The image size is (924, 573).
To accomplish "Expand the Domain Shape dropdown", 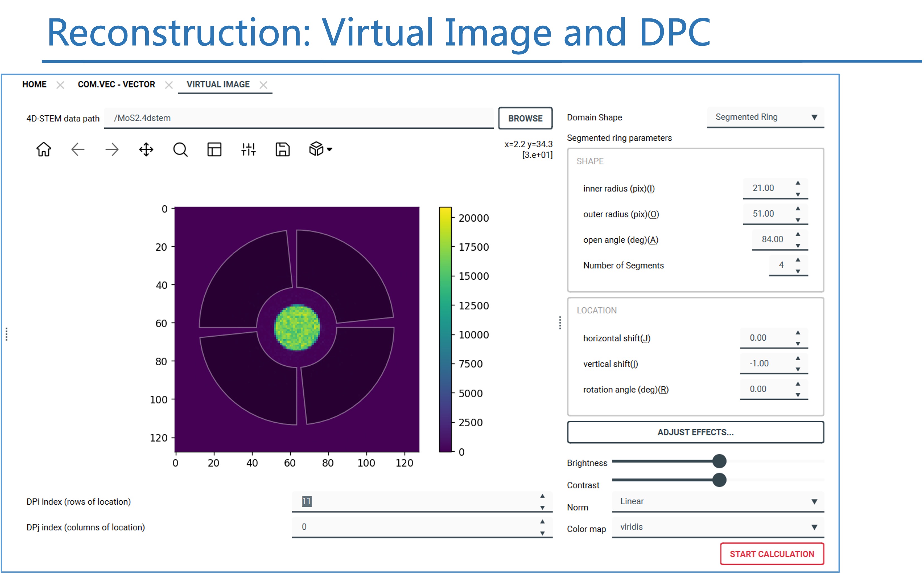I will click(765, 118).
